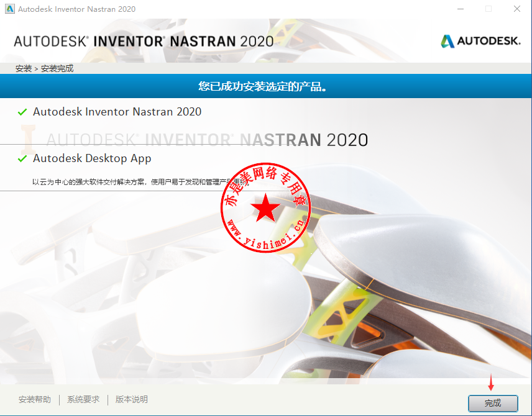Click the AUTODESK INVENTOR NASTRAN 2020 header title
Screen dimensions: 532x416
click(x=144, y=42)
